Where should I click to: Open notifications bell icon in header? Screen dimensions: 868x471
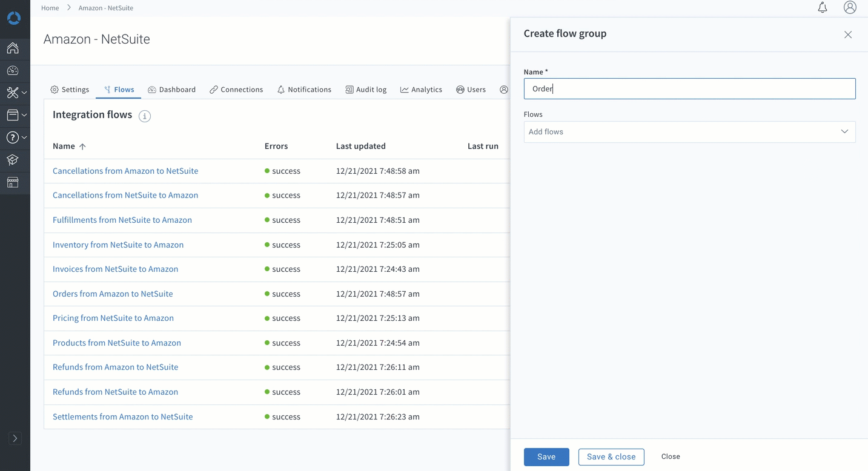pos(823,7)
